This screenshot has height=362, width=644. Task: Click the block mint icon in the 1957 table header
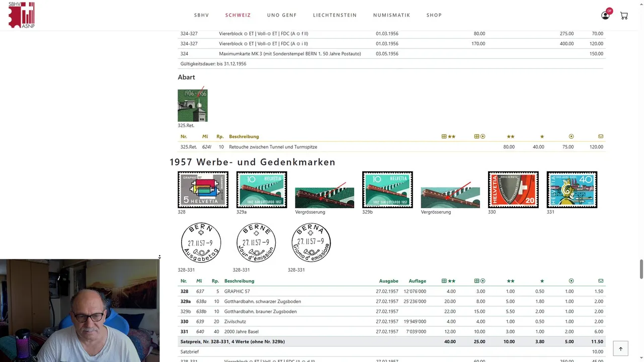[x=448, y=281]
